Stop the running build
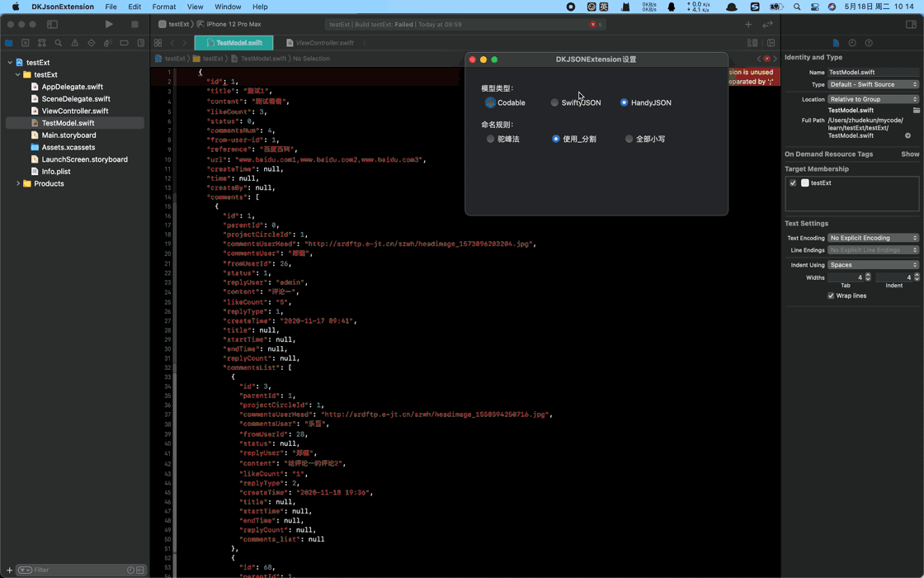This screenshot has height=578, width=924. pyautogui.click(x=134, y=24)
